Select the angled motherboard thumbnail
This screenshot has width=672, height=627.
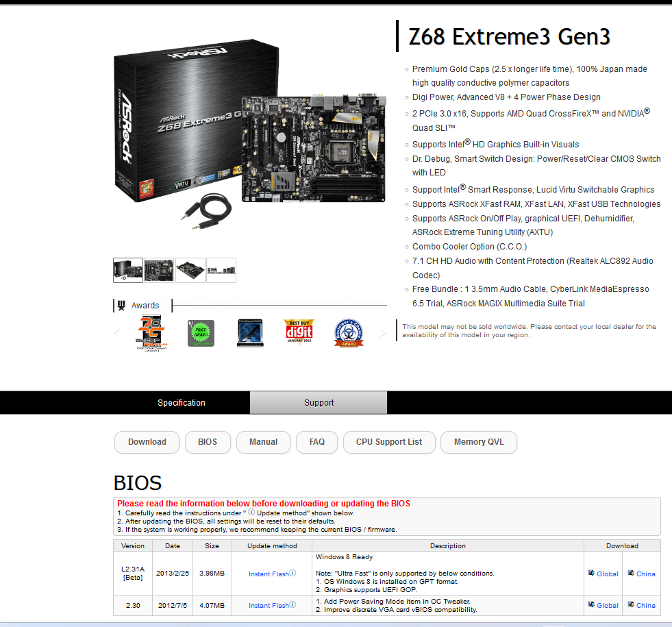click(x=190, y=271)
